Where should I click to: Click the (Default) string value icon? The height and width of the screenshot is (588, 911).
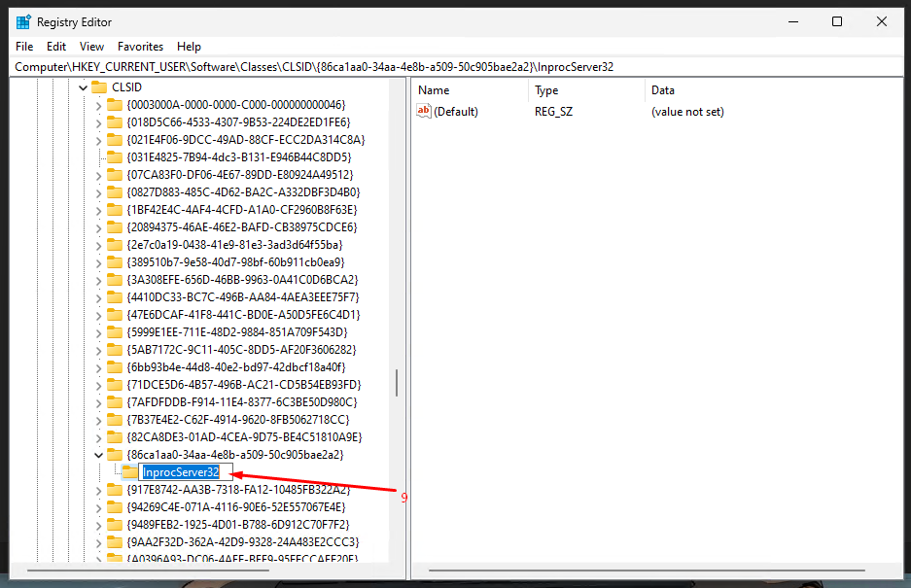pyautogui.click(x=423, y=112)
